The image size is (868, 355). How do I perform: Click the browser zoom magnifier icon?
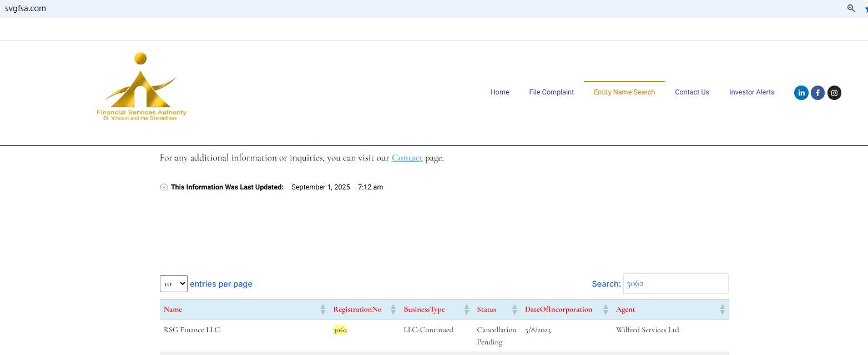point(851,8)
